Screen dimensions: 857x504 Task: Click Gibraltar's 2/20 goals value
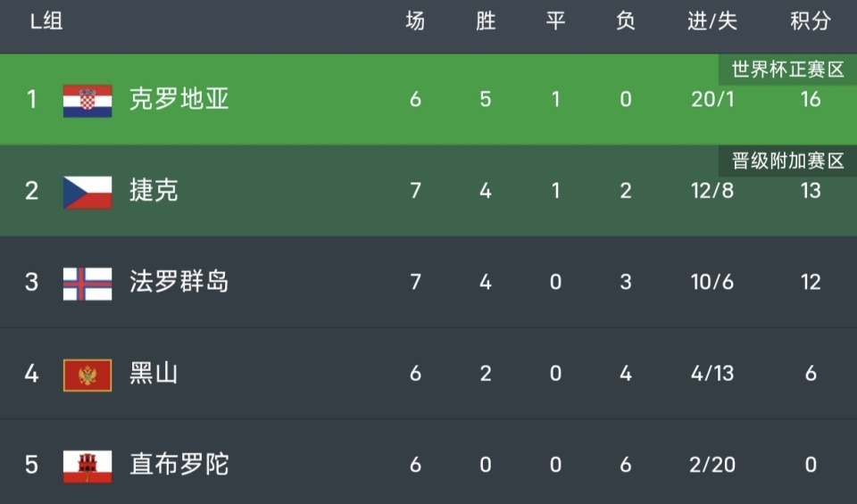pos(712,465)
